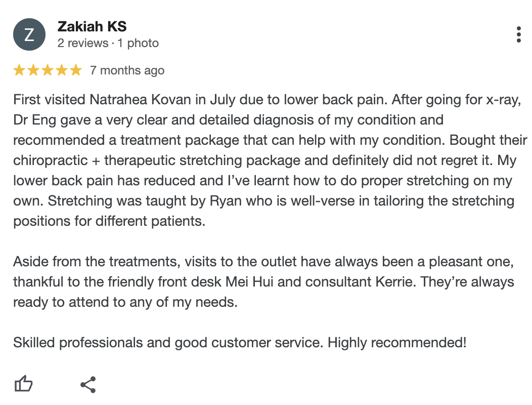Expand the review options via the kebab menu
The height and width of the screenshot is (405, 532).
[519, 34]
